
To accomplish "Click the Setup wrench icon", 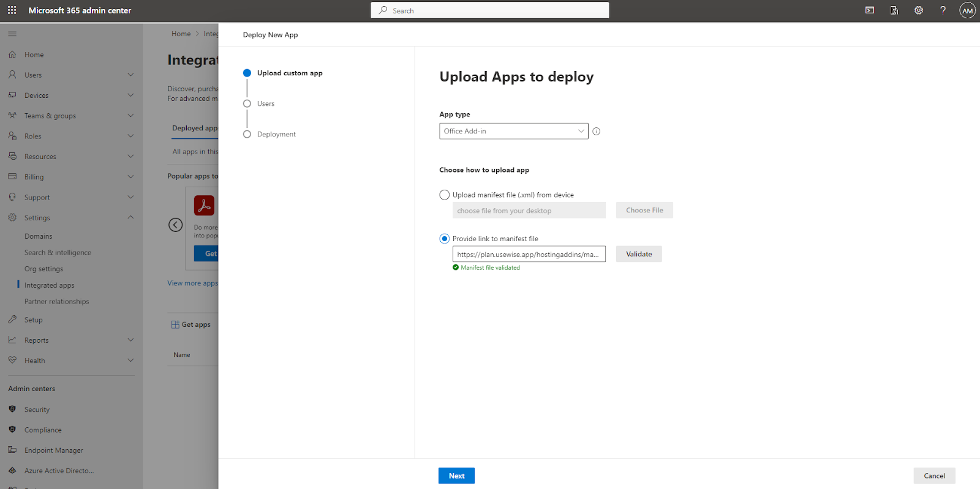I will pos(12,319).
